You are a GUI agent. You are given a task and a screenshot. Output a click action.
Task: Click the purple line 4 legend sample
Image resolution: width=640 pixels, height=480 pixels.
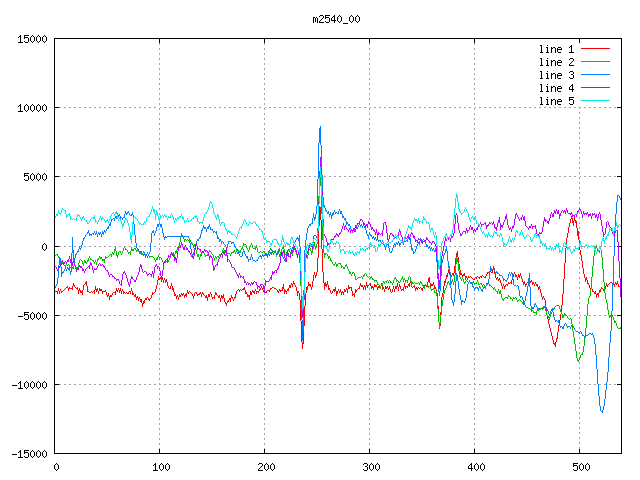[596, 87]
